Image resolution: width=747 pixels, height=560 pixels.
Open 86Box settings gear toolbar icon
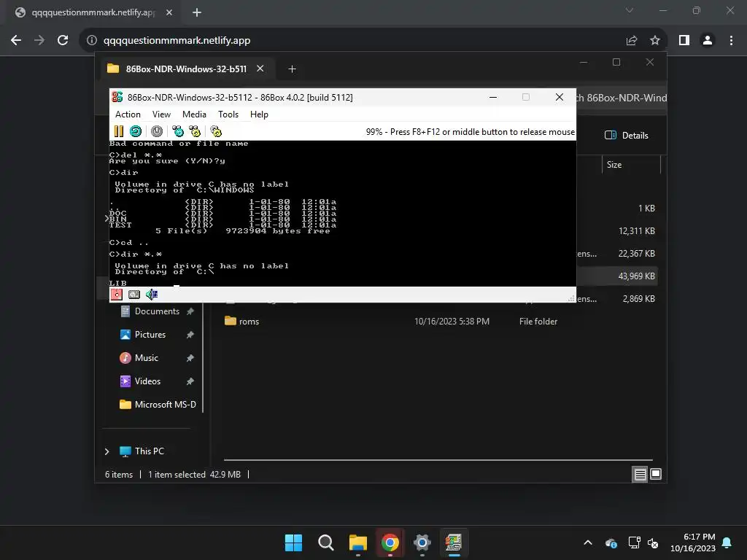(x=216, y=131)
